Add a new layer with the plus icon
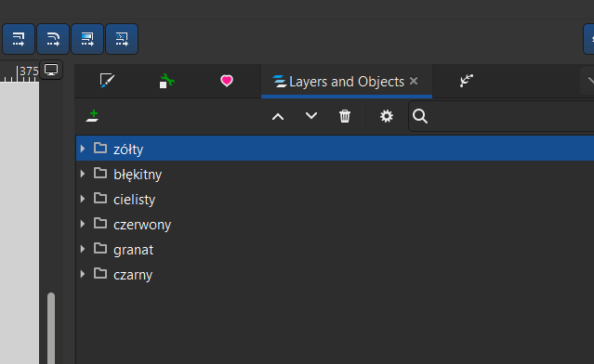Screen dimensions: 594x364 92,116
